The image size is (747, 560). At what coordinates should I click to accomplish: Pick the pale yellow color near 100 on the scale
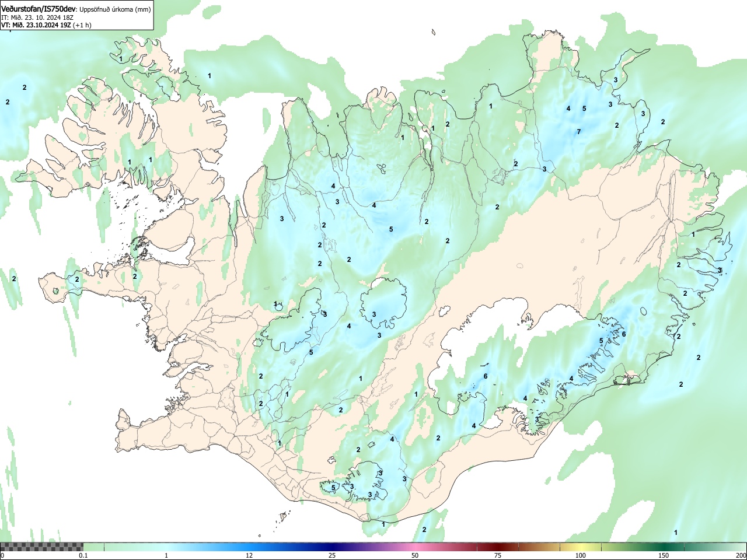(x=581, y=547)
